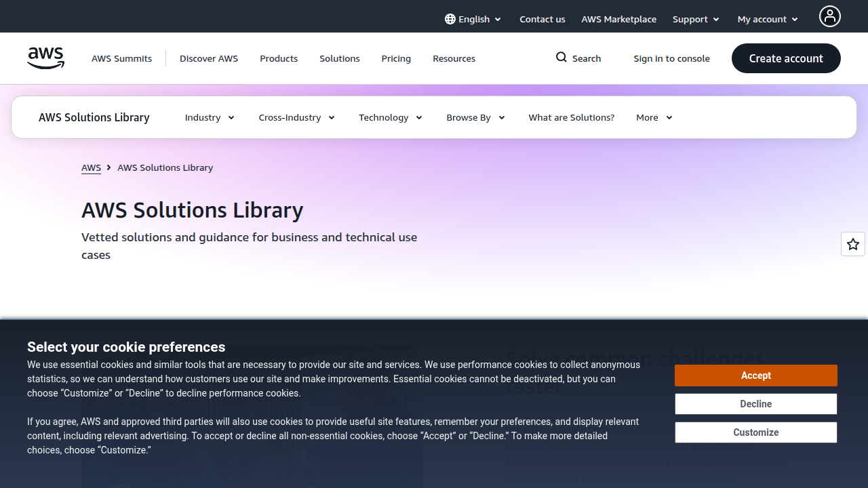Click the search magnifier icon
The height and width of the screenshot is (488, 868).
click(561, 58)
